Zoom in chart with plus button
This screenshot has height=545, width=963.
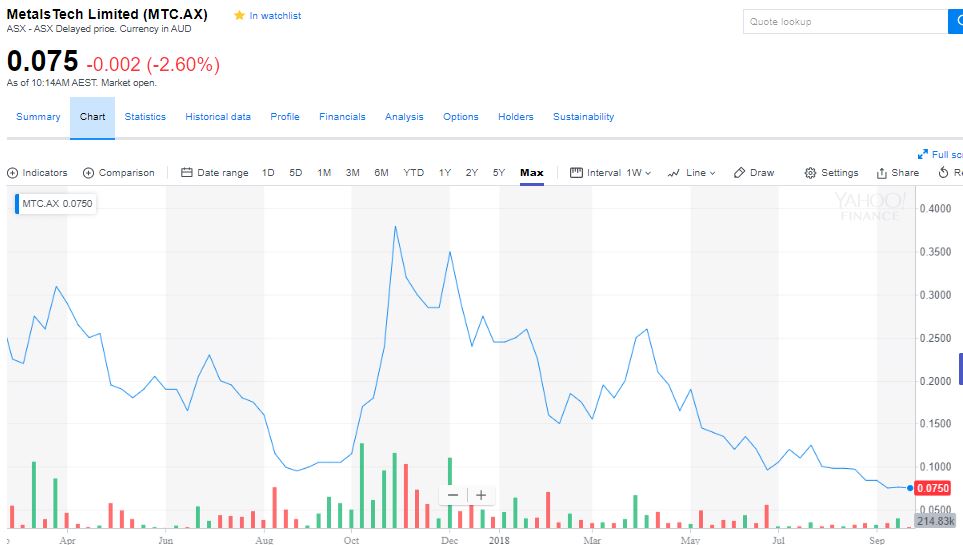[481, 495]
